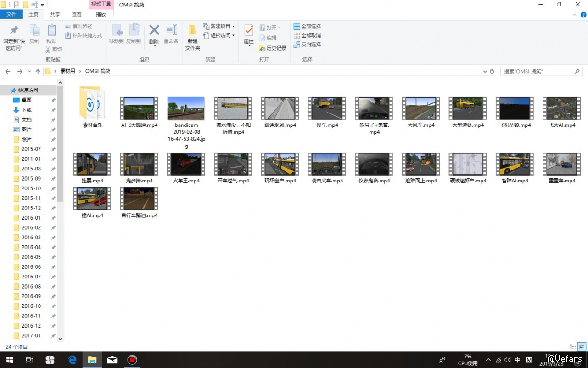Go up one folder level arrow
This screenshot has width=588, height=368.
coord(38,72)
